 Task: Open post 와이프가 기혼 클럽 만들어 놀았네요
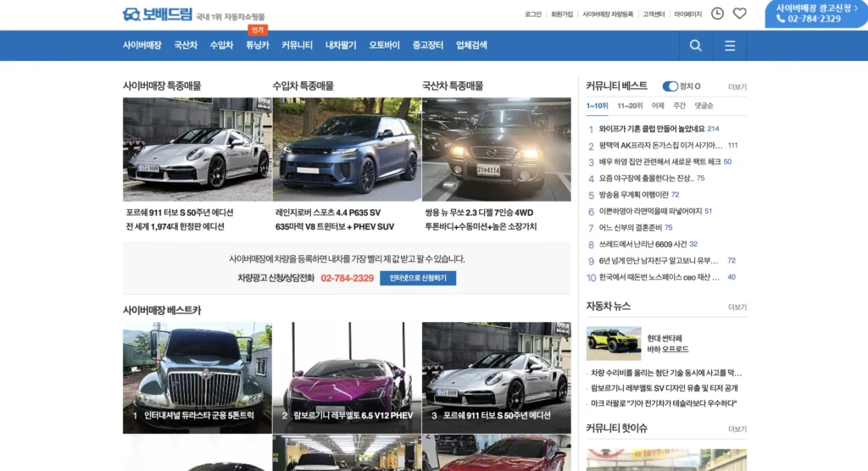652,129
